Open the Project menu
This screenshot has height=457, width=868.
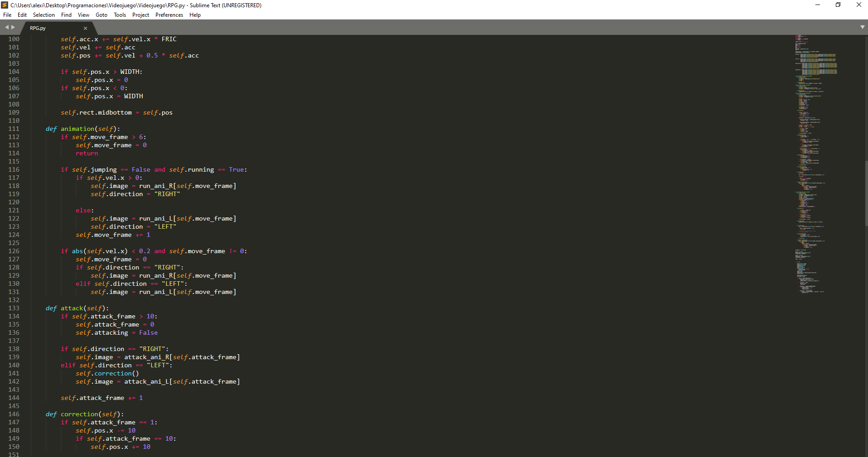[141, 15]
